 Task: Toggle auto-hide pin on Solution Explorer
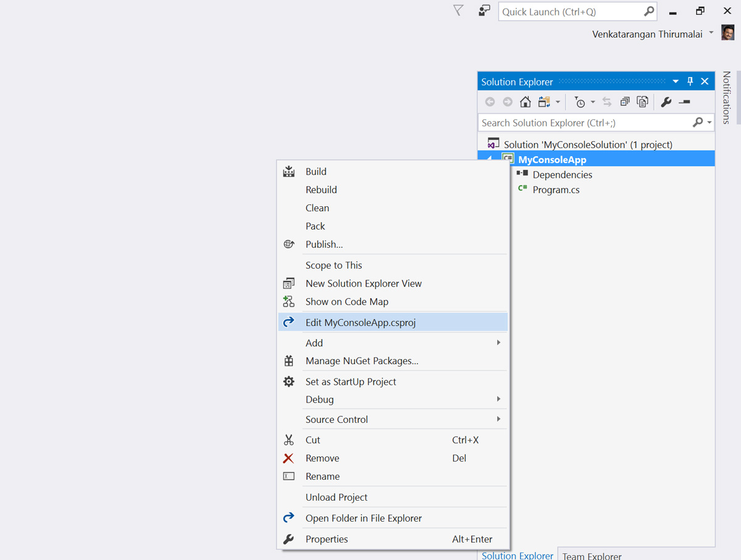[x=690, y=81]
